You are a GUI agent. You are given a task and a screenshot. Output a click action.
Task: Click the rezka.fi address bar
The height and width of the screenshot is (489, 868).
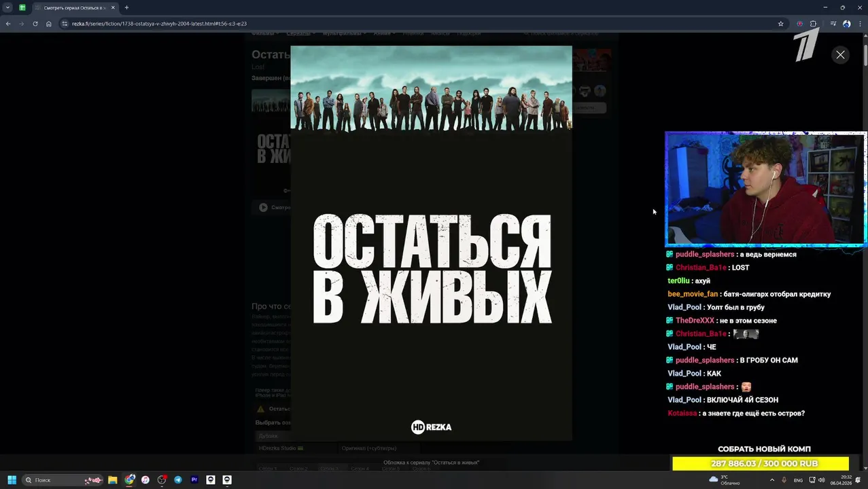click(x=421, y=24)
